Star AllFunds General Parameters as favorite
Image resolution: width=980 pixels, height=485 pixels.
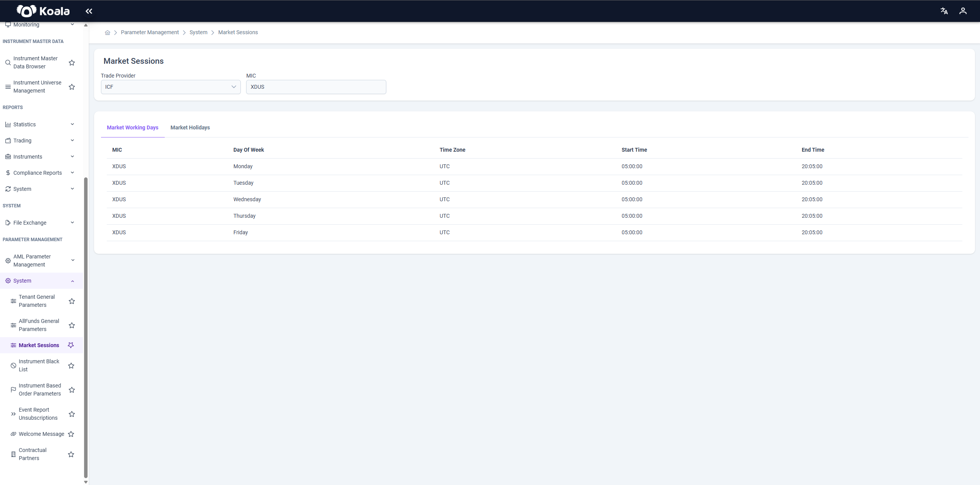72,325
